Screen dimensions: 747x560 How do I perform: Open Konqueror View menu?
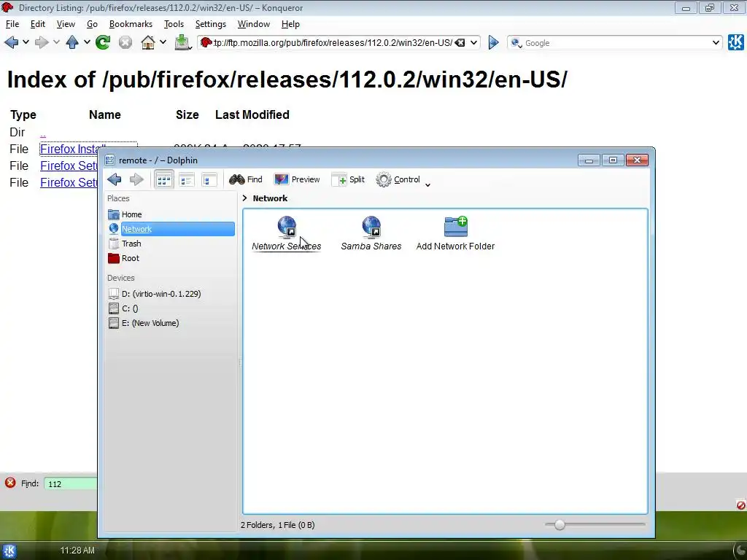[x=66, y=24]
